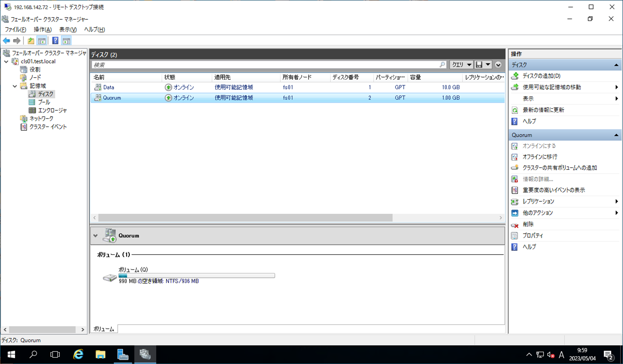Click the blue Help toolbar icon

click(55, 41)
